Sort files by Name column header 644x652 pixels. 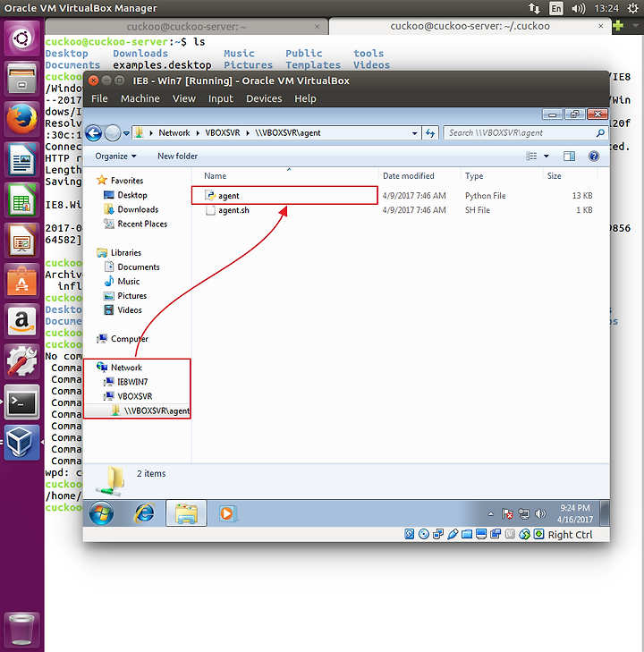coord(215,176)
